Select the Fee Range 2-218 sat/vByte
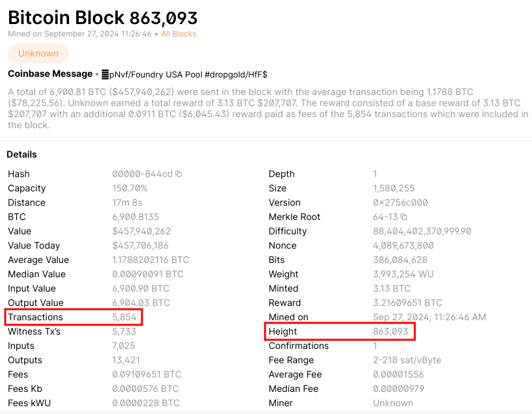The image size is (532, 414). click(408, 360)
